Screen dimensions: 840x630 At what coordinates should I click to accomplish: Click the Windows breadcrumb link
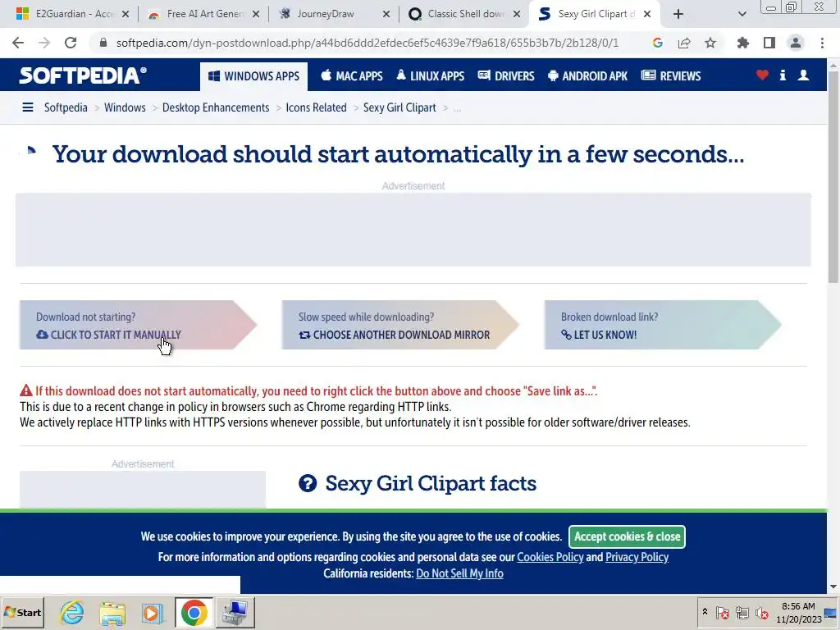pos(125,107)
